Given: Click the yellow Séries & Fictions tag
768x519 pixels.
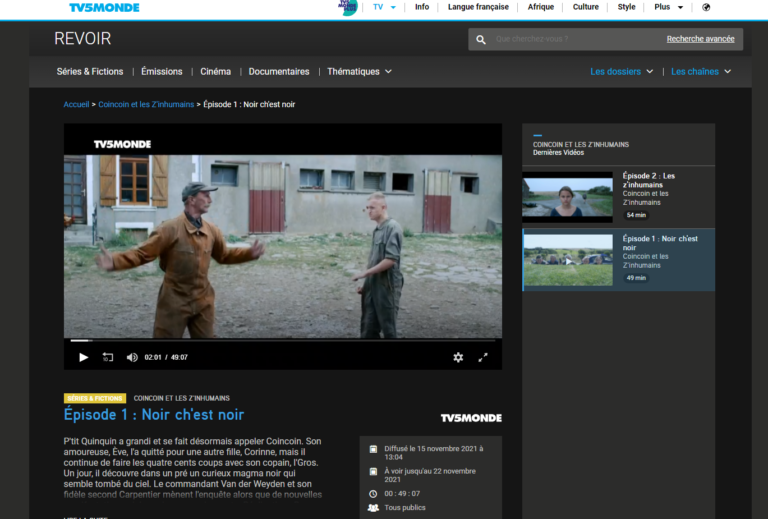Looking at the screenshot, I should pos(95,398).
